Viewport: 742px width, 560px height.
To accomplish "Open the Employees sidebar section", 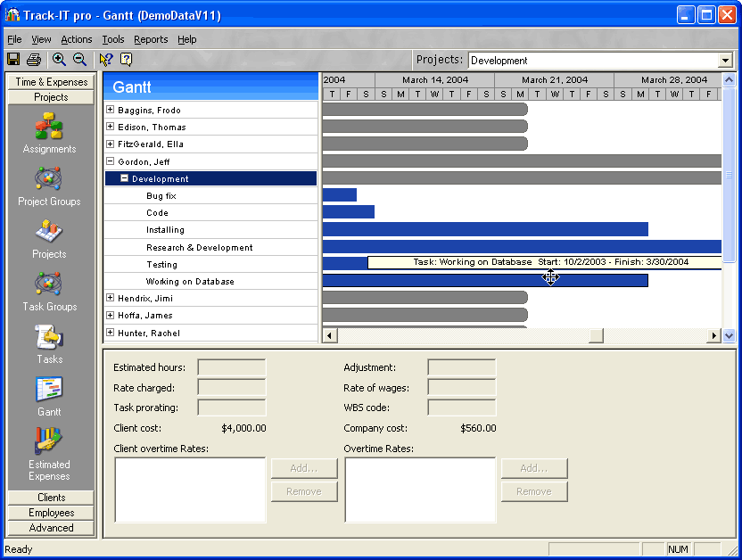I will 51,513.
